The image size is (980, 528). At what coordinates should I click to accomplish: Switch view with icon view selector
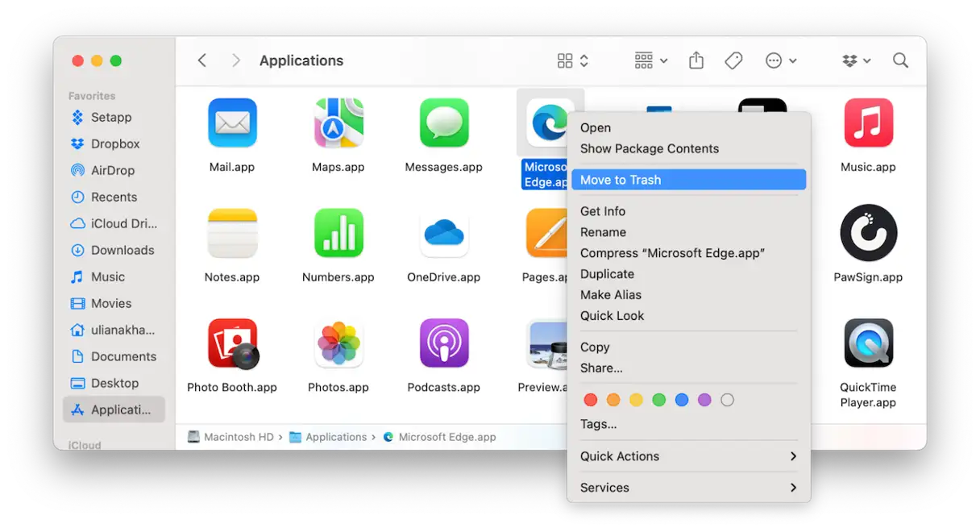coord(573,60)
